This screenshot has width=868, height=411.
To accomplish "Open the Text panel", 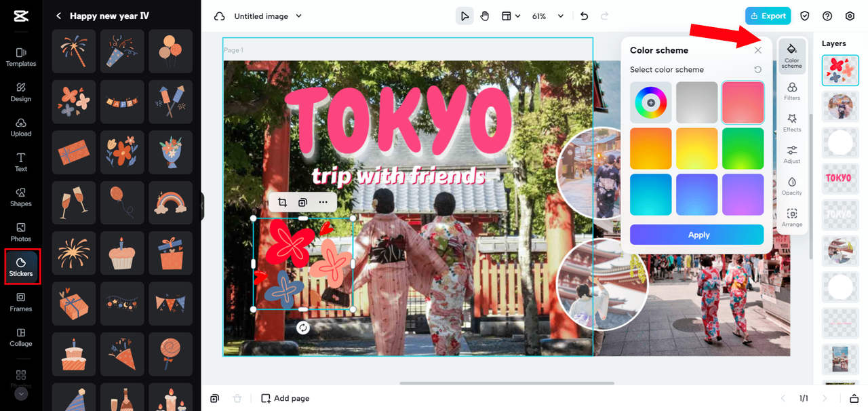I will (x=21, y=162).
